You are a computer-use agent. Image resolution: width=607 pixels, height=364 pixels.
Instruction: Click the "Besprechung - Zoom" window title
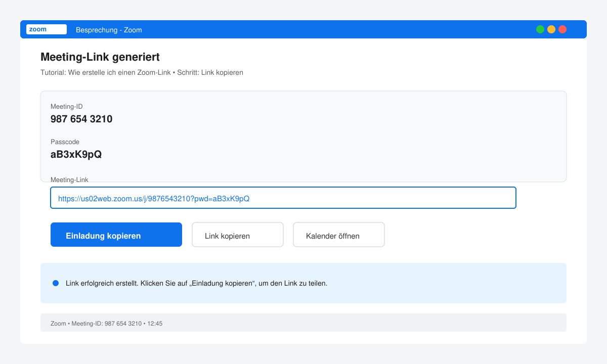tap(109, 30)
